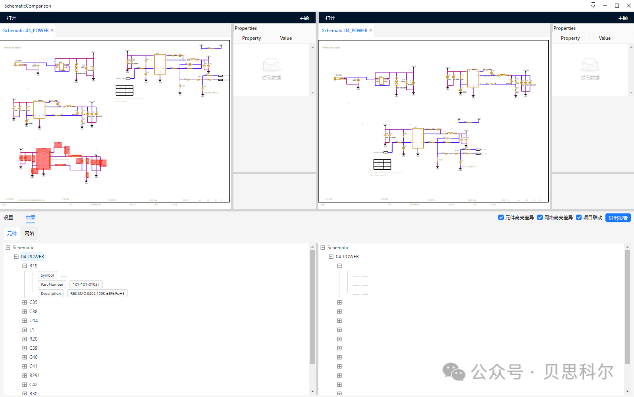The height and width of the screenshot is (397, 634).
Task: Select the first top-level tab in bottom panel
Action: tap(8, 218)
